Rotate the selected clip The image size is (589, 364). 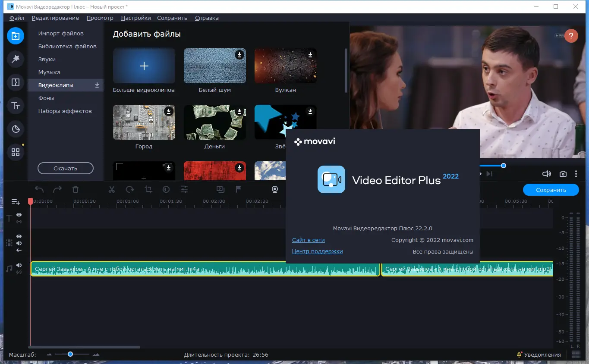[x=129, y=189]
